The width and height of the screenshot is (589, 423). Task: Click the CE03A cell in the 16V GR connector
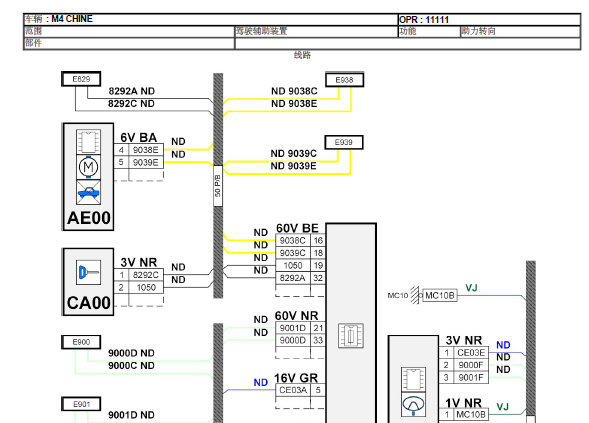(x=293, y=390)
